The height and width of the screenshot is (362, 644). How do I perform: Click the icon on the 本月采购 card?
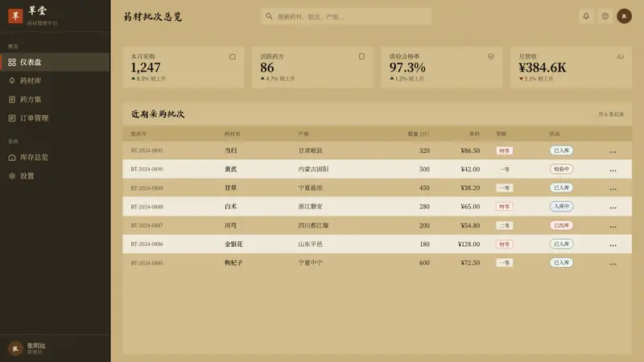click(233, 56)
